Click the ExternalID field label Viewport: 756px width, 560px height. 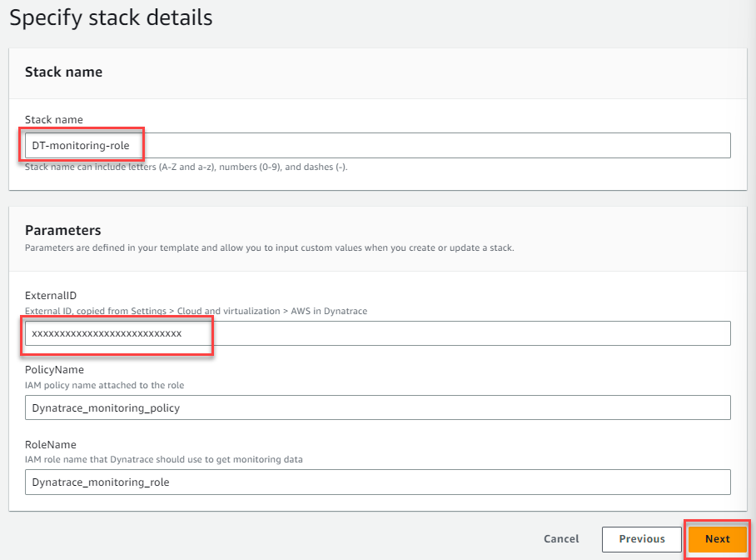pyautogui.click(x=49, y=296)
